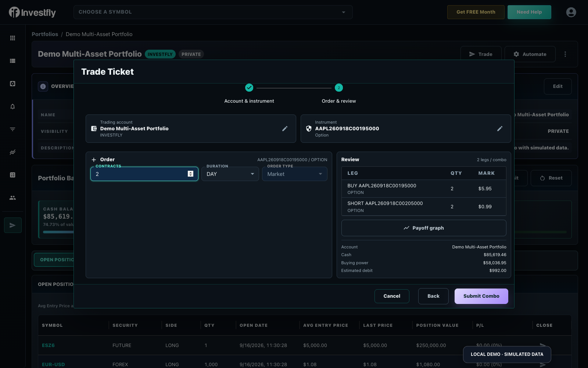Adjust contracts with the stepper arrows
Image resolution: width=588 pixels, height=368 pixels.
coord(190,174)
